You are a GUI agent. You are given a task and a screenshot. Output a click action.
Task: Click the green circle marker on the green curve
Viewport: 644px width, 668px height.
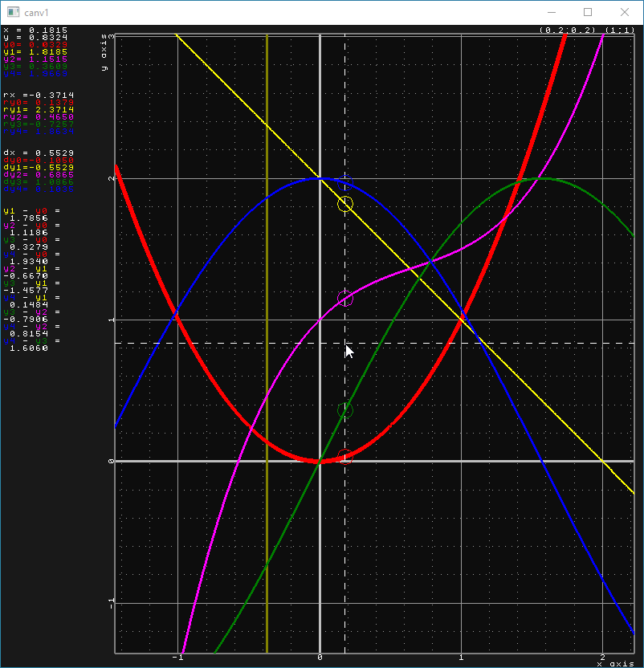point(345,410)
